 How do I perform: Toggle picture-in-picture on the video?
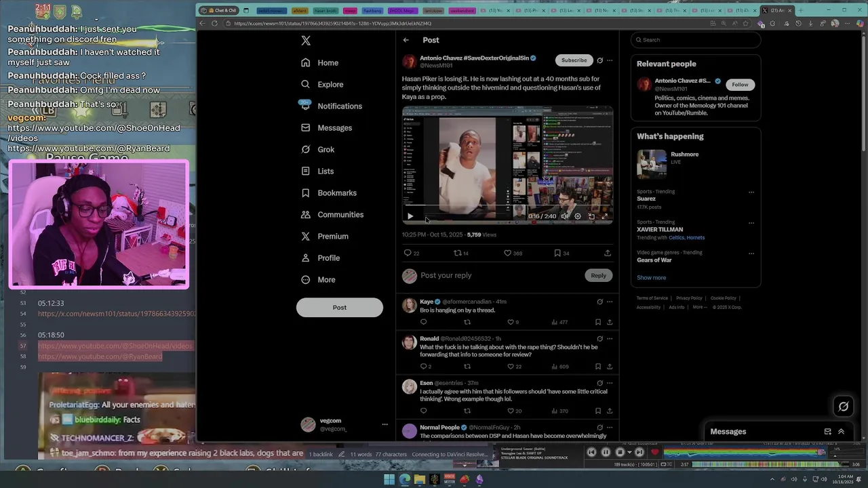pos(591,216)
